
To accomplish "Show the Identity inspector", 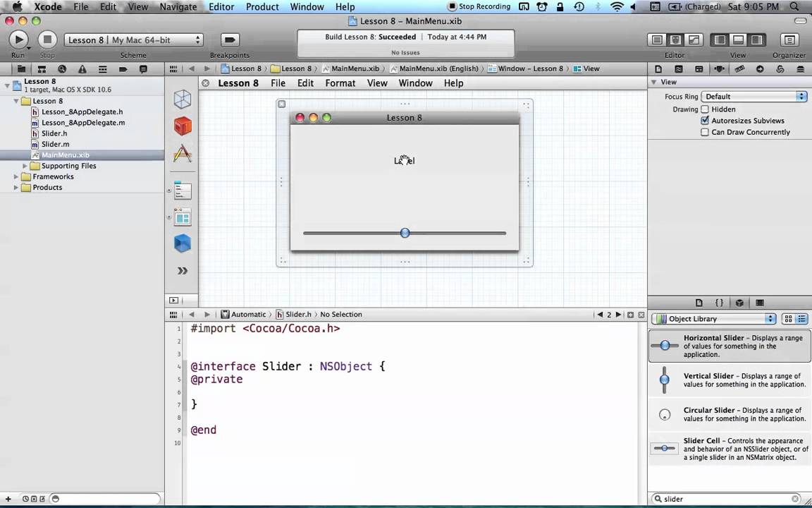I will (699, 69).
